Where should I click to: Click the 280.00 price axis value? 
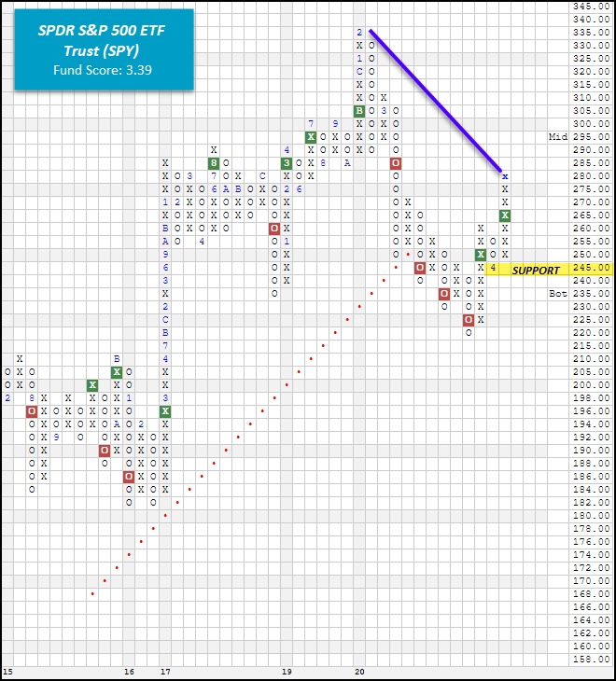(591, 176)
